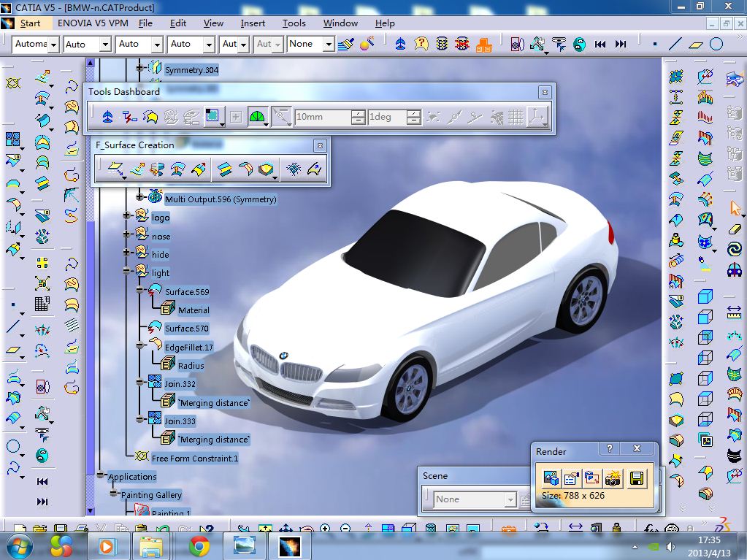Click the net surface icon in F_Surface Creation
The image size is (747, 560).
point(293,169)
